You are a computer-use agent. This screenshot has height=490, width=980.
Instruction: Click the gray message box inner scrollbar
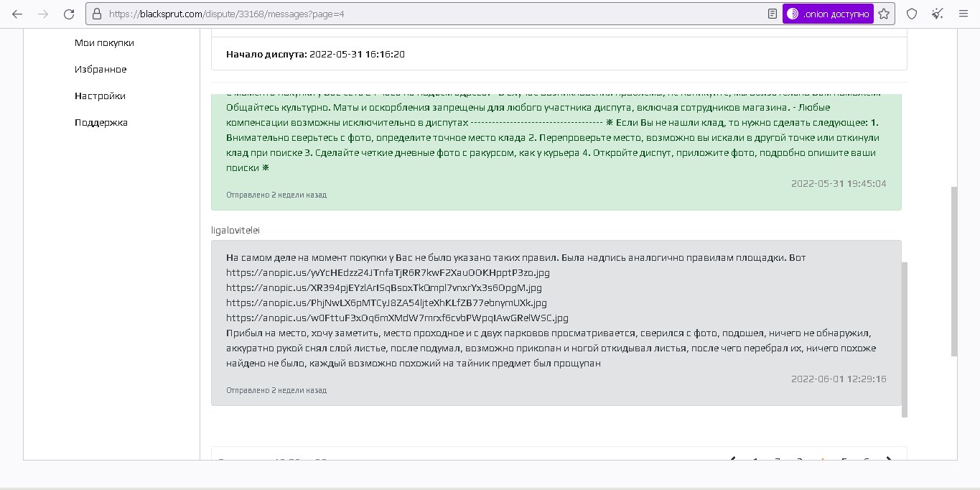[x=904, y=339]
